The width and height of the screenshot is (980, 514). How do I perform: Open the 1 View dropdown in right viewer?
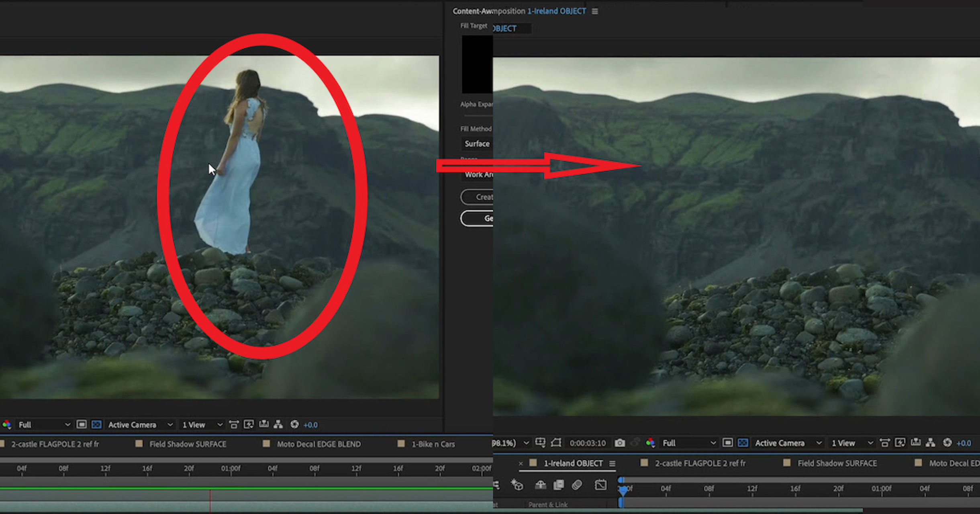tap(852, 443)
